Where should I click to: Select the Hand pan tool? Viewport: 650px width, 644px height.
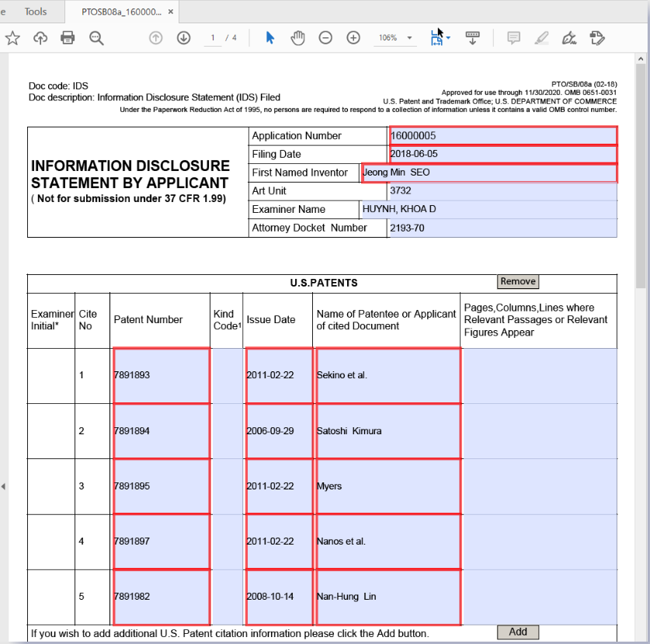point(298,38)
